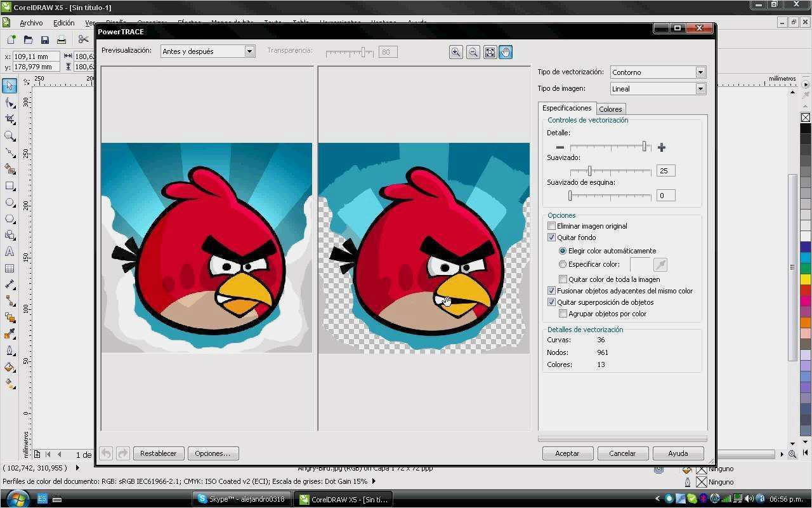This screenshot has width=812, height=508.
Task: Select the Zoom tool in toolbox
Action: pos(10,136)
